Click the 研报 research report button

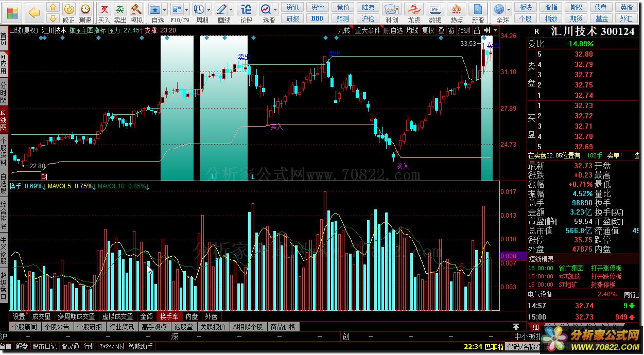pyautogui.click(x=292, y=18)
